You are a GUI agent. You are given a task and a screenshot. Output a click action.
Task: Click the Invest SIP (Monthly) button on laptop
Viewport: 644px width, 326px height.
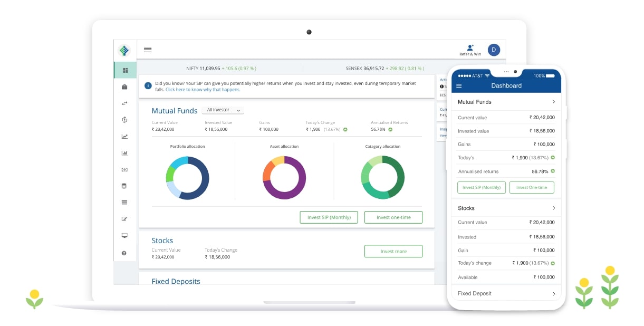[x=329, y=217]
